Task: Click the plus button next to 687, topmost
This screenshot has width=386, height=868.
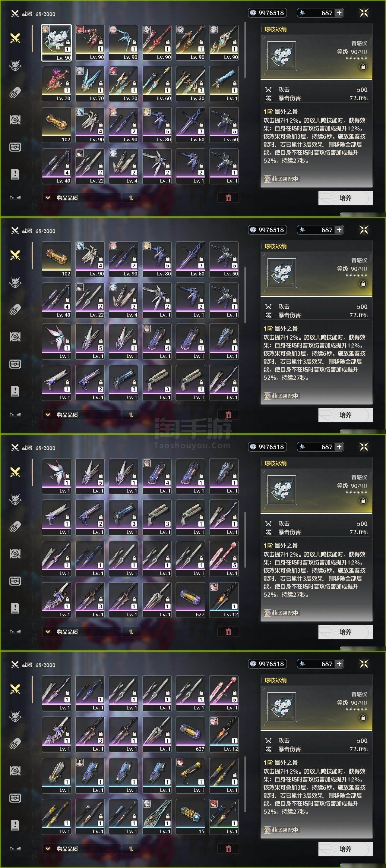Action: (x=339, y=13)
